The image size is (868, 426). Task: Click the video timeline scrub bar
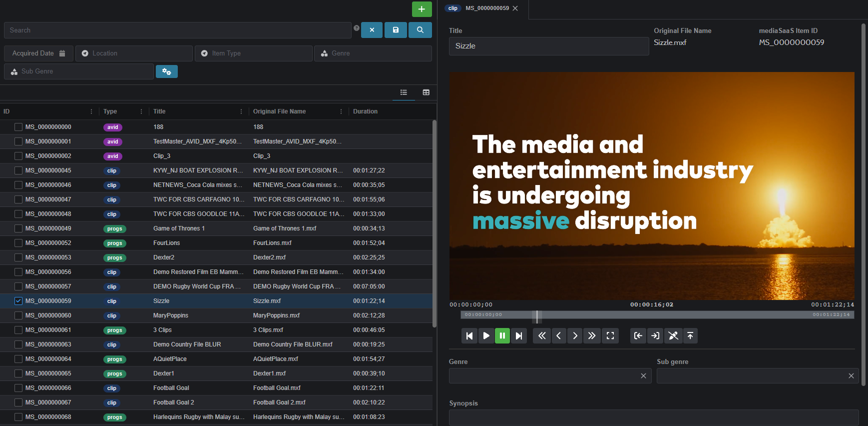point(657,314)
